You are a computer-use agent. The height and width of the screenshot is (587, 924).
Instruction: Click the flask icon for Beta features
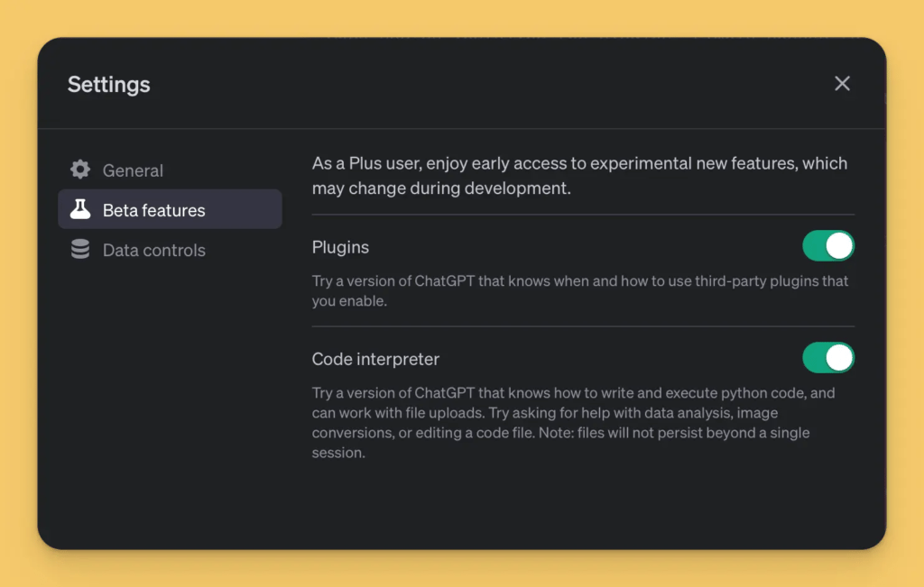(x=80, y=209)
